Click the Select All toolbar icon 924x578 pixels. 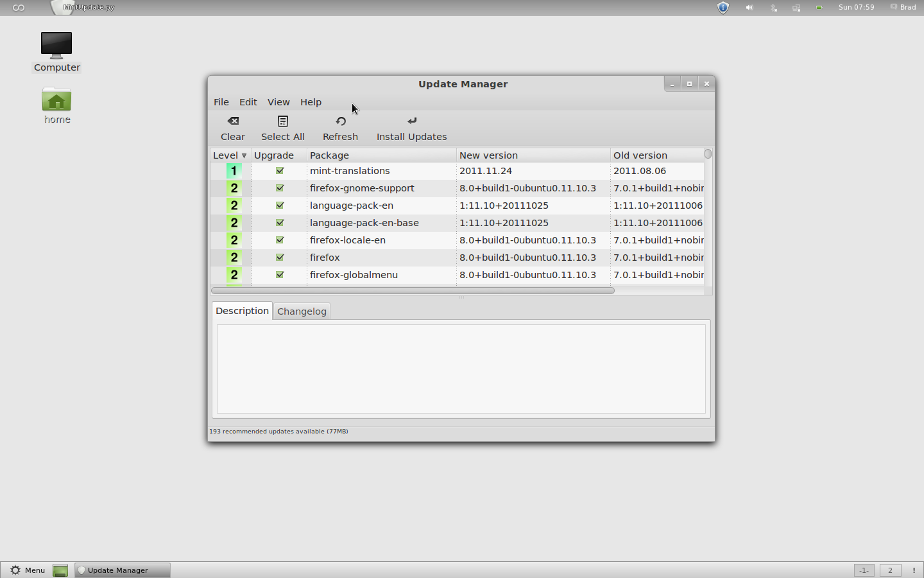click(x=283, y=121)
